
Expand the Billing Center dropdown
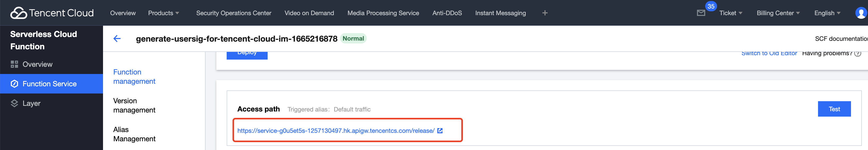778,13
